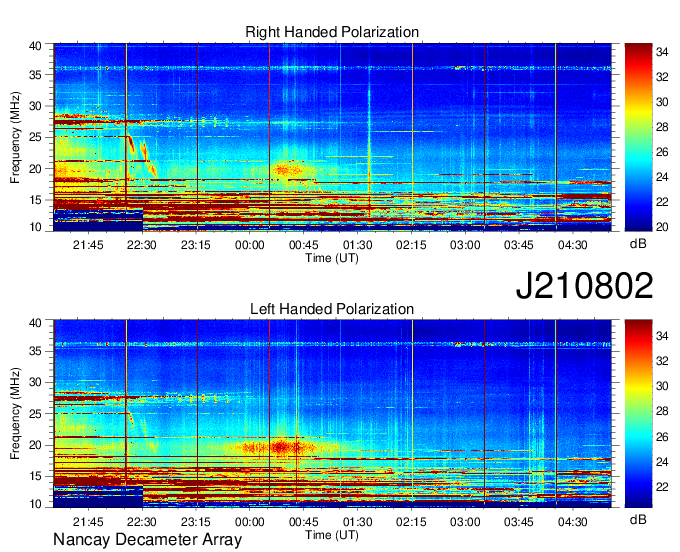This screenshot has height=552, width=680.
Task: Click the 'Nancay Decameter Array' caption
Action: click(x=147, y=539)
